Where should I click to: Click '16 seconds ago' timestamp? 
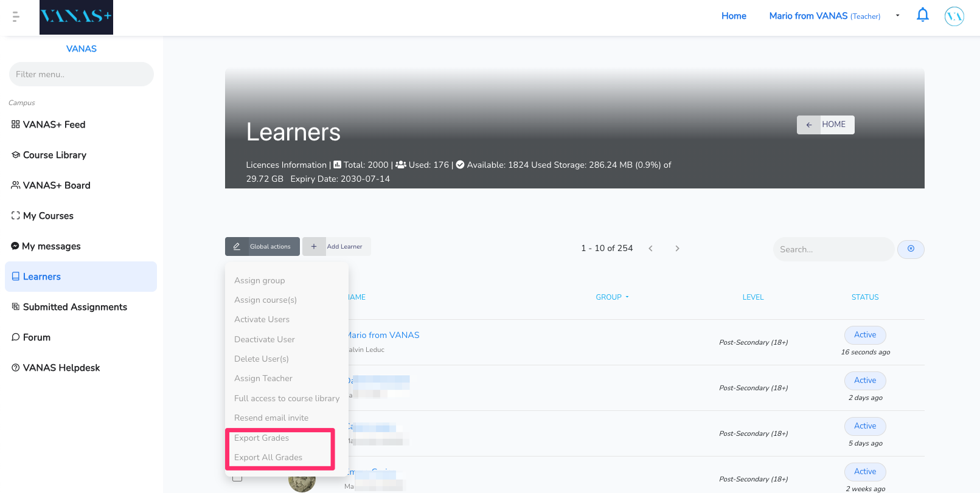click(x=865, y=352)
